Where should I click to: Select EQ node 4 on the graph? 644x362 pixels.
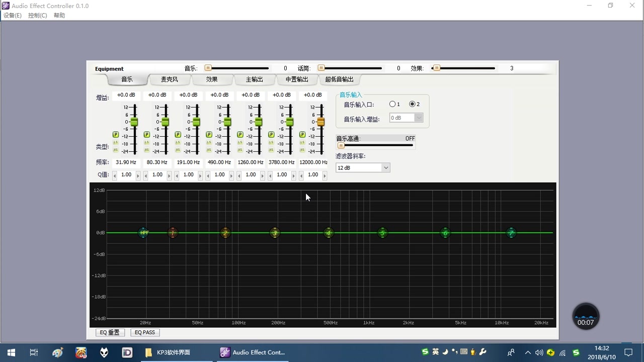329,233
